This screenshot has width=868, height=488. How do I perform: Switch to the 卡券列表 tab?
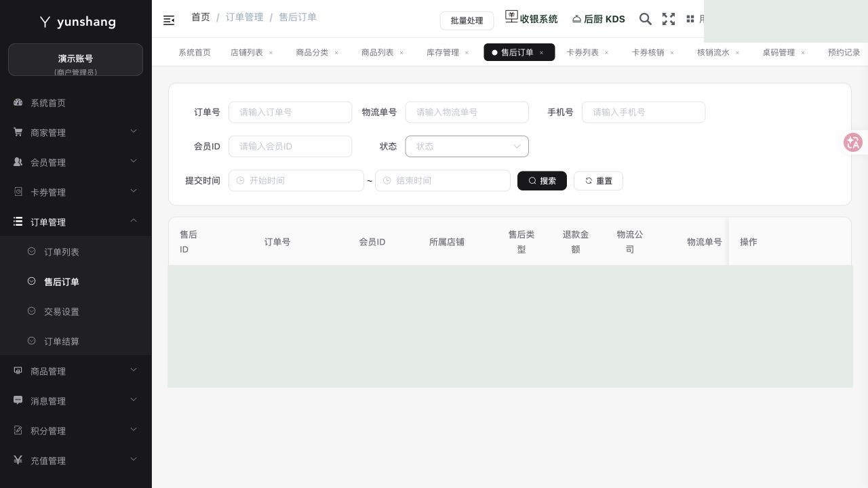583,52
